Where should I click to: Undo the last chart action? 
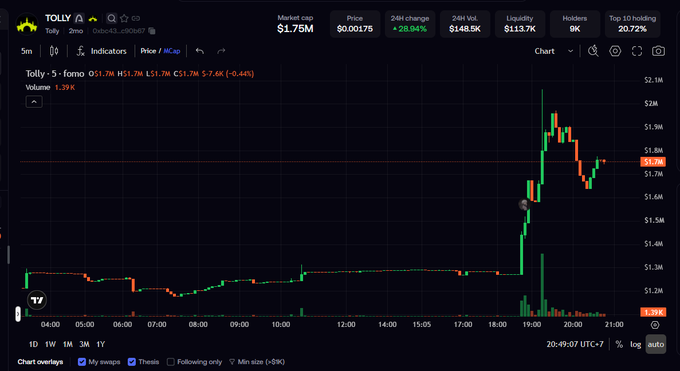(199, 51)
